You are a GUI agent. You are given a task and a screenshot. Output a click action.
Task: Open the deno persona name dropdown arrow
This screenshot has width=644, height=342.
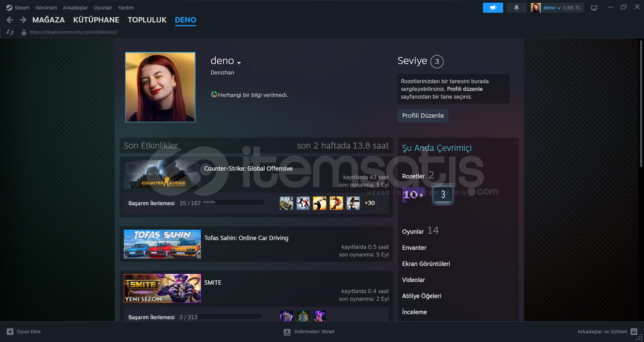(x=239, y=63)
